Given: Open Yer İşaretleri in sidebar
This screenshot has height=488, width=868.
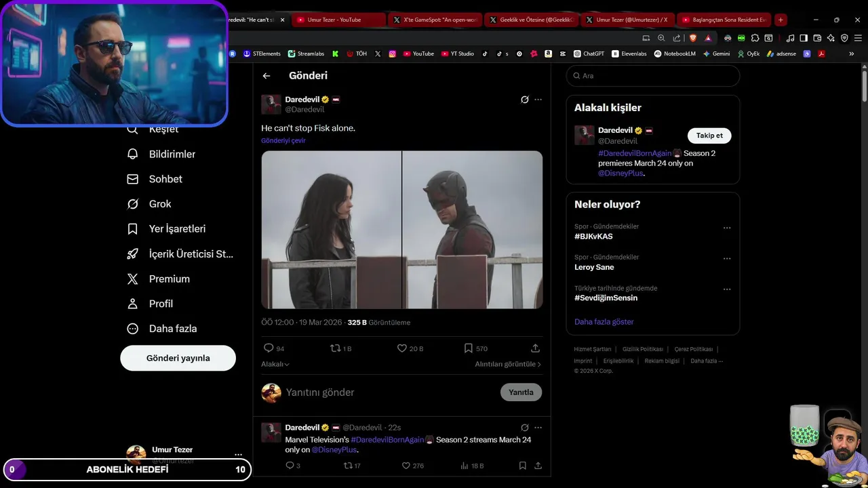Looking at the screenshot, I should [x=166, y=229].
